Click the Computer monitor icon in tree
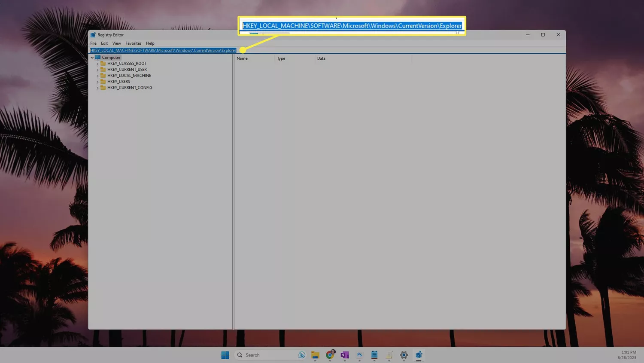Image resolution: width=644 pixels, height=363 pixels. click(x=98, y=58)
